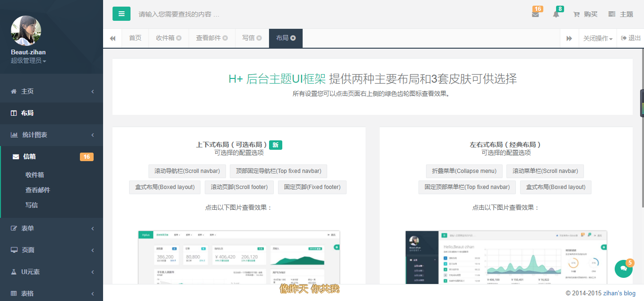Open the mail envelope icon with 16 badge
The height and width of the screenshot is (301, 644).
(x=536, y=14)
